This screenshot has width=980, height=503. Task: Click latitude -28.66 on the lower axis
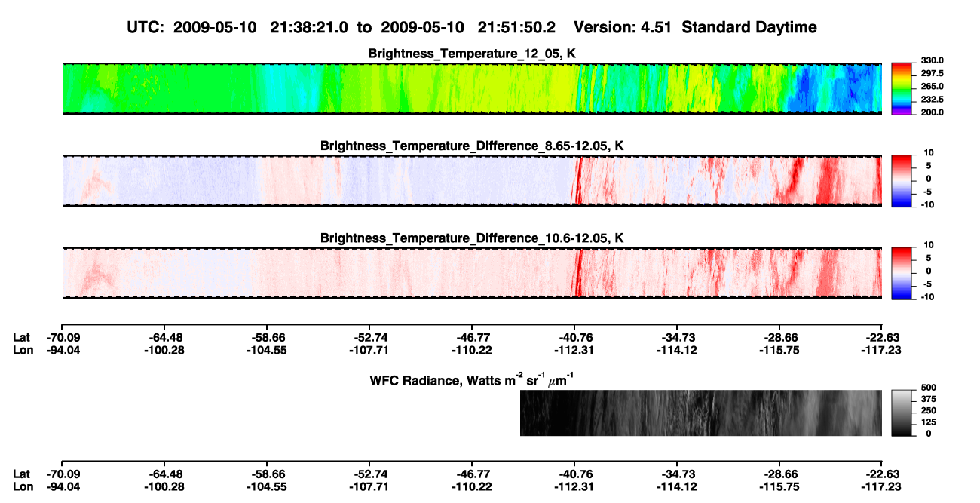(x=779, y=474)
